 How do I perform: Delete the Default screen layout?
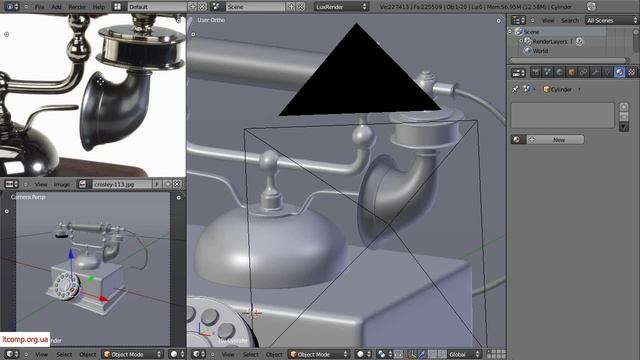(x=202, y=7)
